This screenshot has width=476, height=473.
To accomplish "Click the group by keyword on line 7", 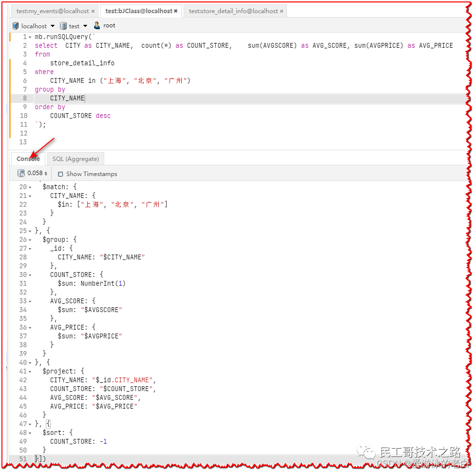I will pos(50,90).
